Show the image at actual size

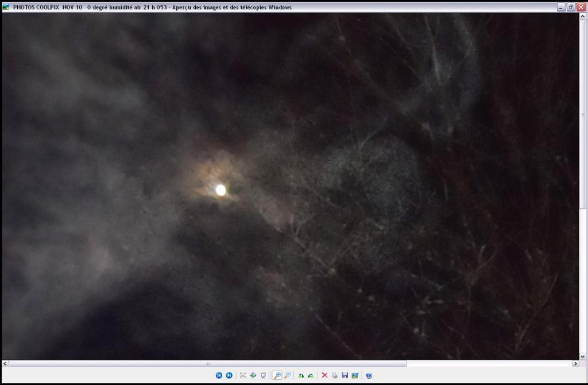[x=253, y=375]
